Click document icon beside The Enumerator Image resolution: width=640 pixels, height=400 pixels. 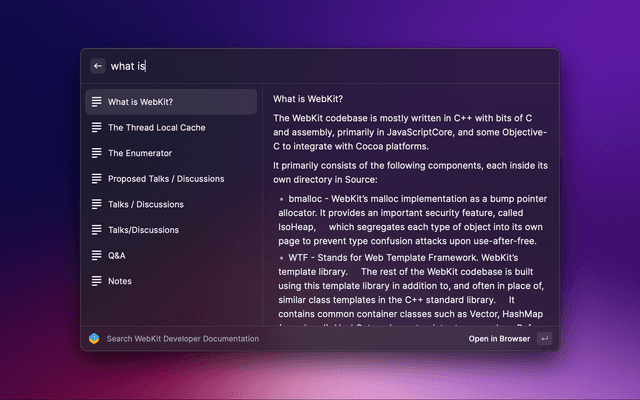(96, 153)
